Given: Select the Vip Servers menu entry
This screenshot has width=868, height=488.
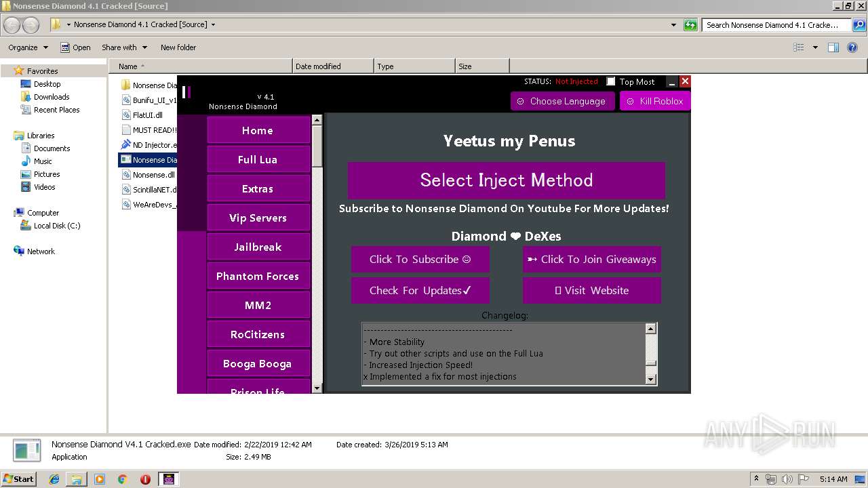Looking at the screenshot, I should coord(258,218).
